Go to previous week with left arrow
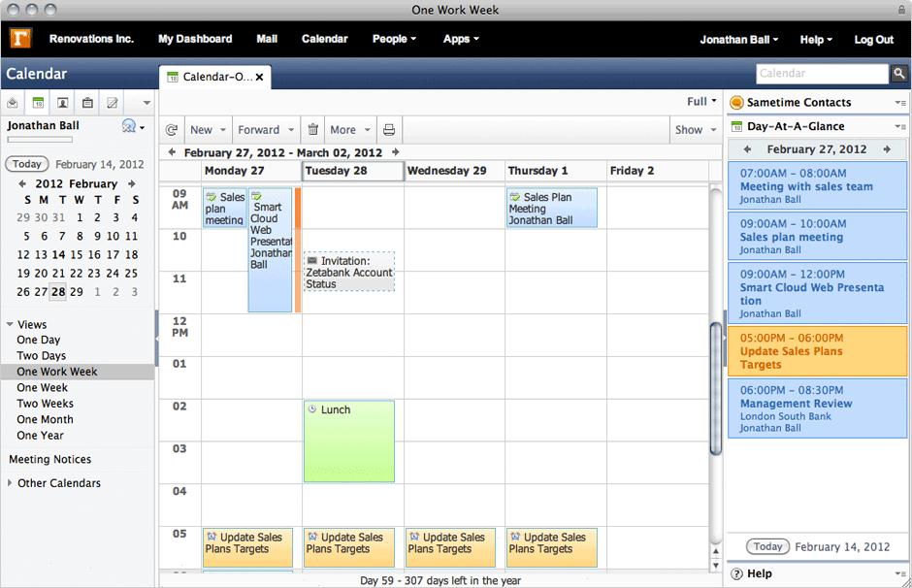This screenshot has width=912, height=588. tap(172, 152)
